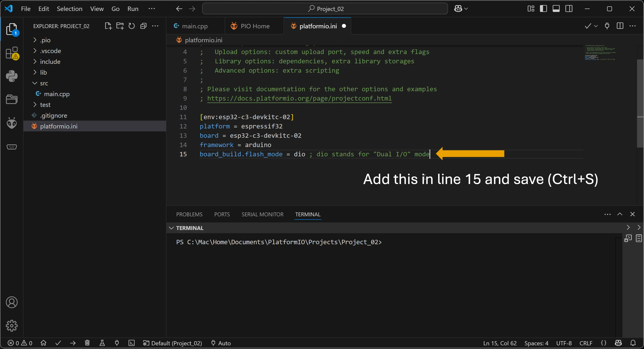Click PlatformIO Clean trash icon in status bar
Viewport: 644px width, 349px height.
[x=87, y=343]
